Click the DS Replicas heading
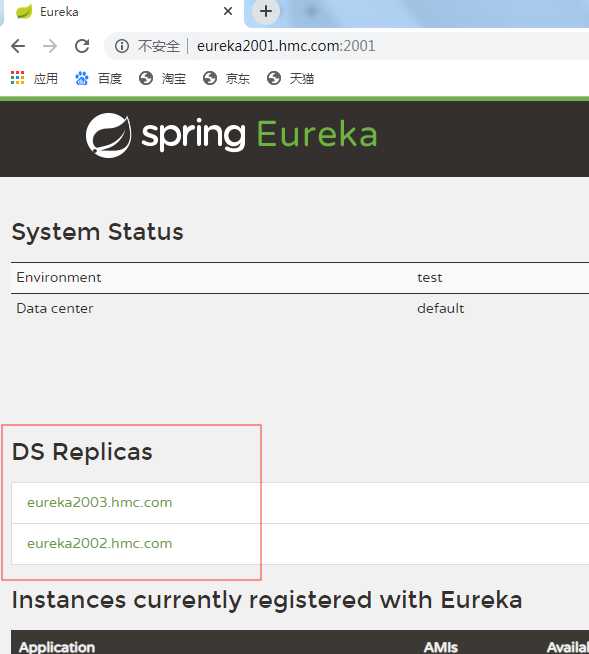 tap(82, 452)
